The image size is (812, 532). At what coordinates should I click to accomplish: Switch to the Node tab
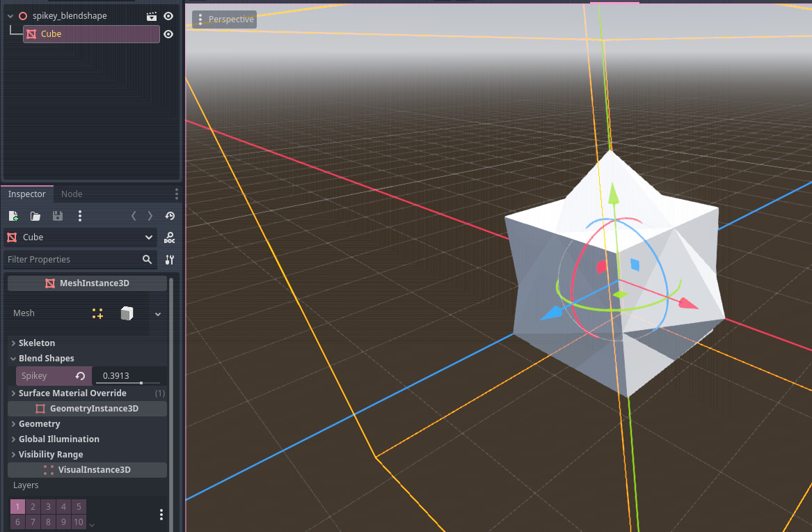[72, 194]
